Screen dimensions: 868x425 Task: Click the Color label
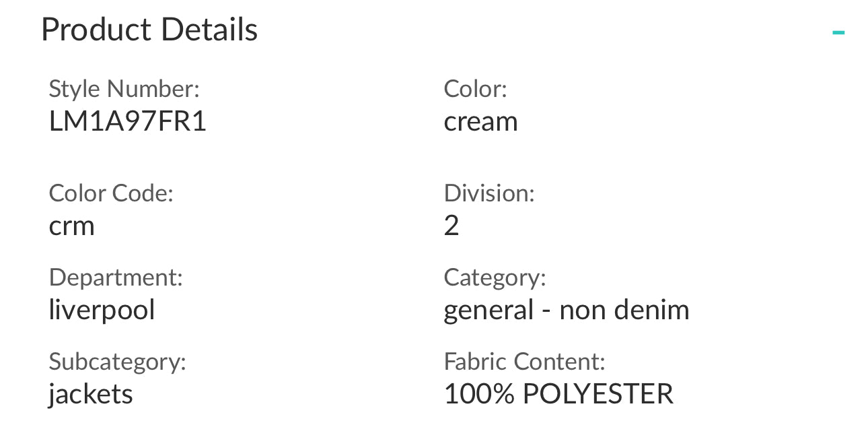tap(475, 89)
